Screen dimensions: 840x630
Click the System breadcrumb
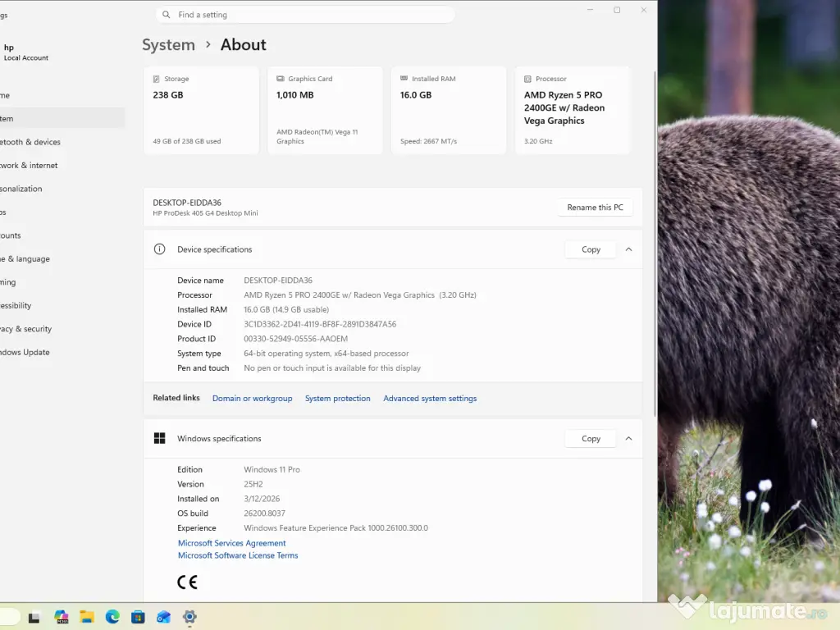[x=168, y=45]
